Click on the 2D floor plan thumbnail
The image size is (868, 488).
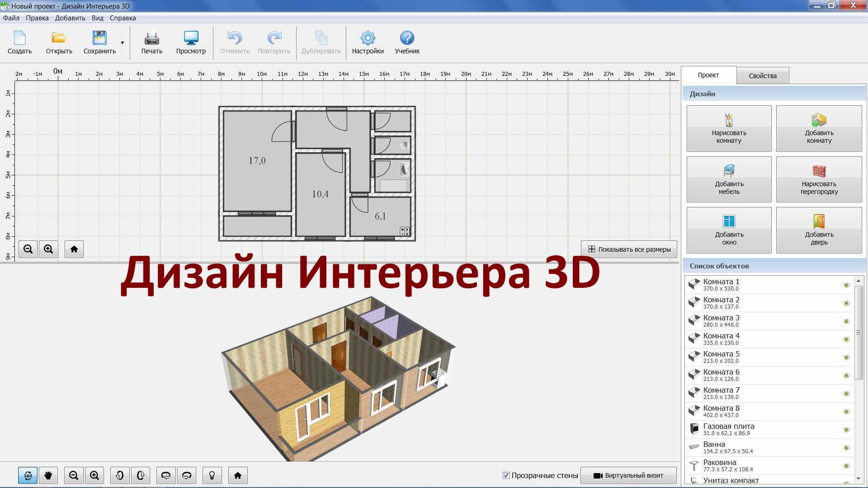(319, 173)
